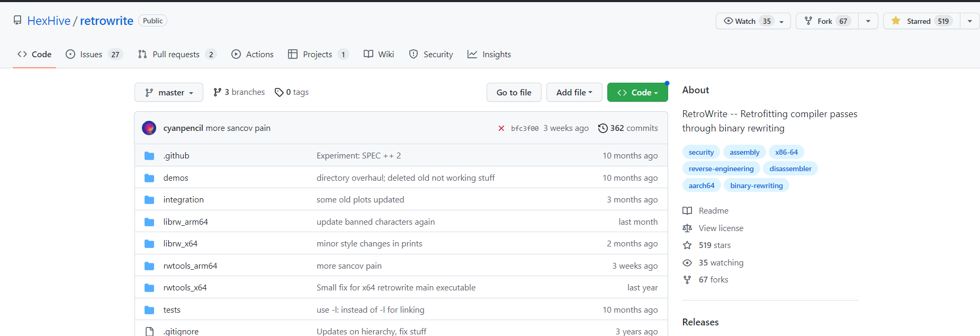Open the Wiki tab
980x336 pixels.
(x=379, y=54)
